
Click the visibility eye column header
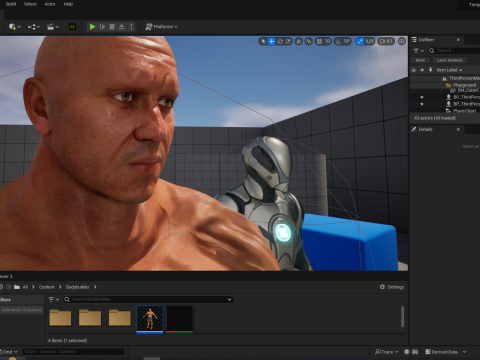[414, 70]
